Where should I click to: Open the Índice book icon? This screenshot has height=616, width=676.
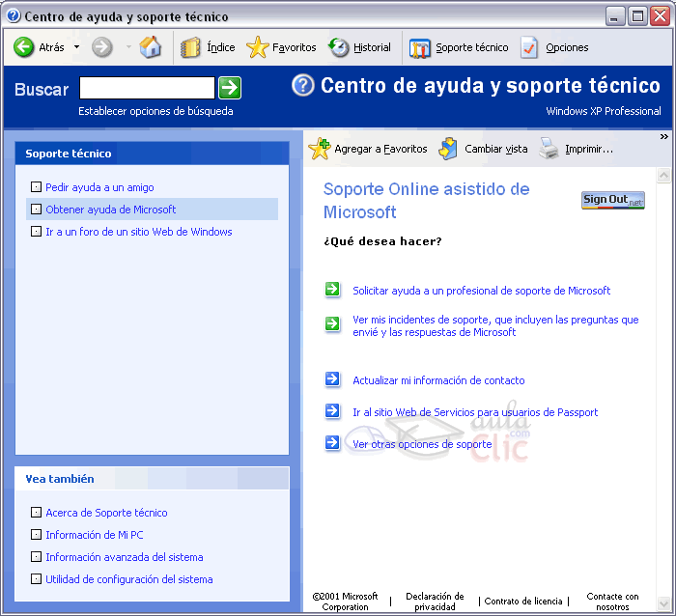[x=191, y=47]
